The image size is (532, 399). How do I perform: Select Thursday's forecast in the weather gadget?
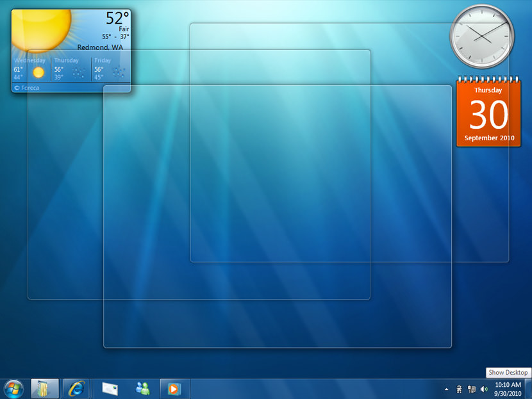click(69, 67)
